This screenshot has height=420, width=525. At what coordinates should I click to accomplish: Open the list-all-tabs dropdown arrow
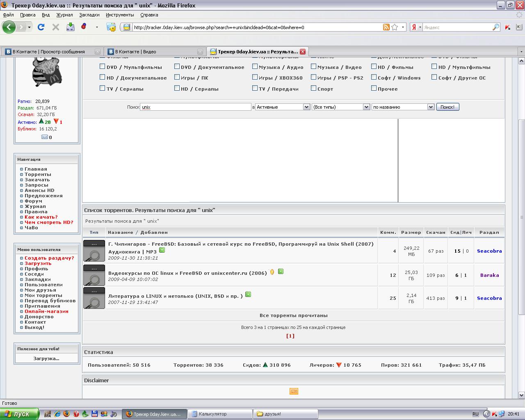(521, 52)
